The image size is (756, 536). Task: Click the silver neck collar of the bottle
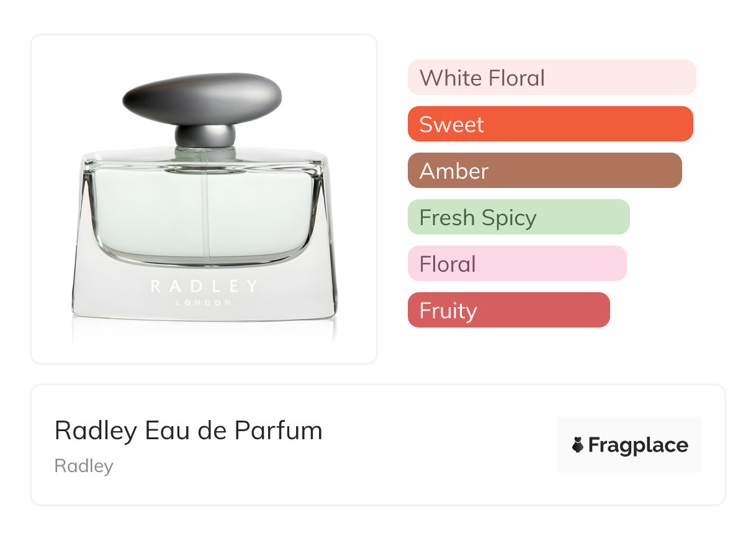205,136
